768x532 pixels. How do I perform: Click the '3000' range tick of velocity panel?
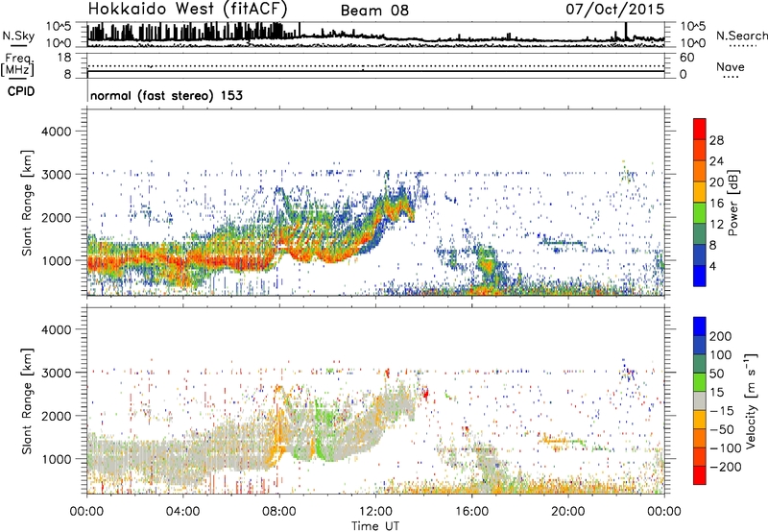click(56, 373)
